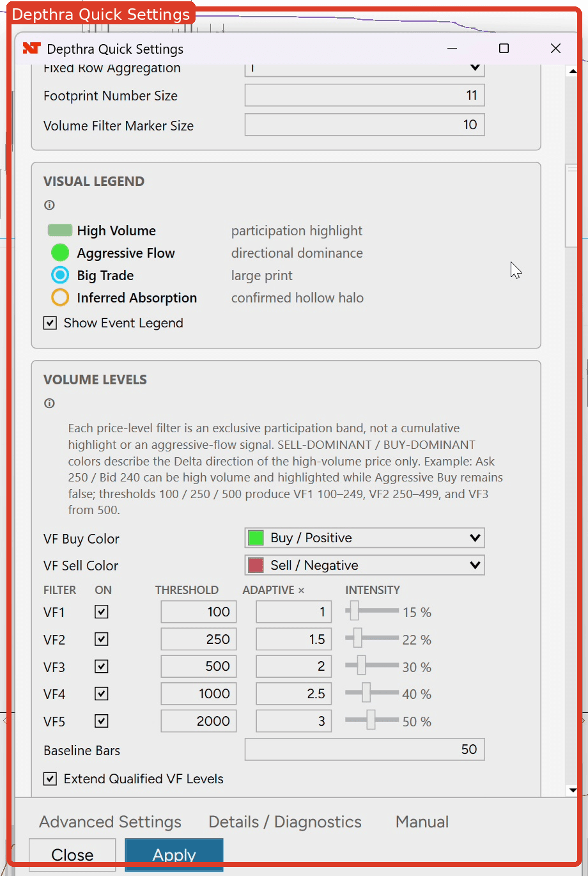
Task: Click the VF1 adaptive multiplier field
Action: [x=293, y=612]
